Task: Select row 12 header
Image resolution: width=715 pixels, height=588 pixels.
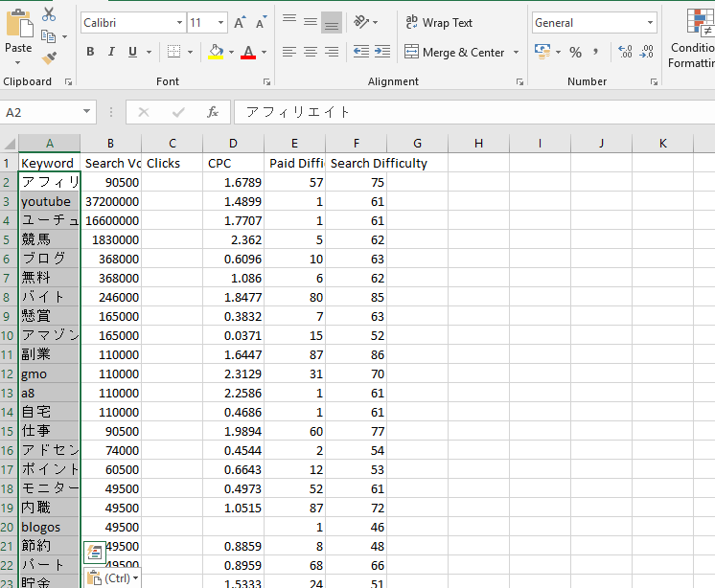Action: (x=9, y=373)
